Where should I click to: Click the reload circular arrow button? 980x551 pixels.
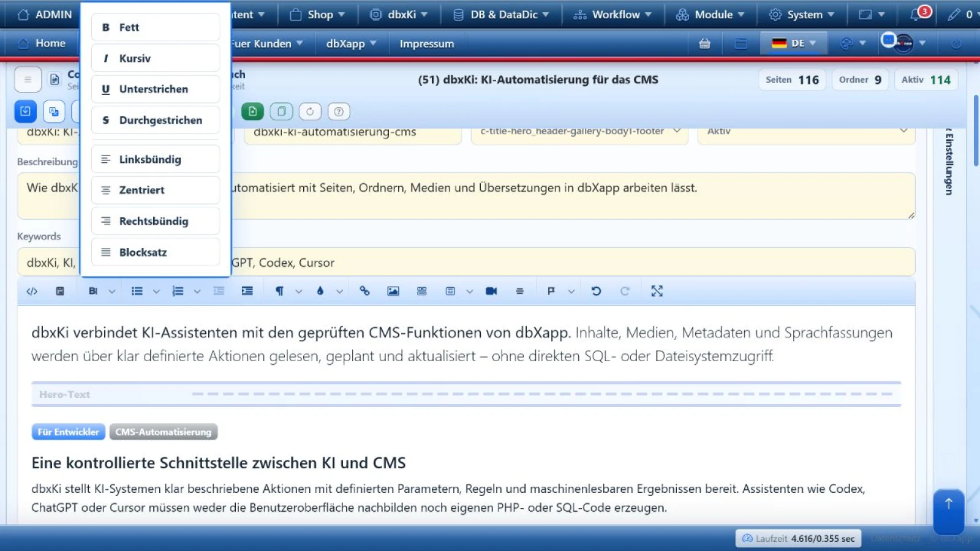coord(310,111)
